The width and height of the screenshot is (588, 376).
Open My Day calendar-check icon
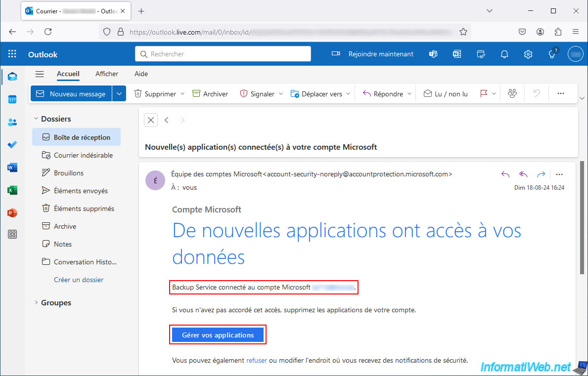pyautogui.click(x=481, y=54)
